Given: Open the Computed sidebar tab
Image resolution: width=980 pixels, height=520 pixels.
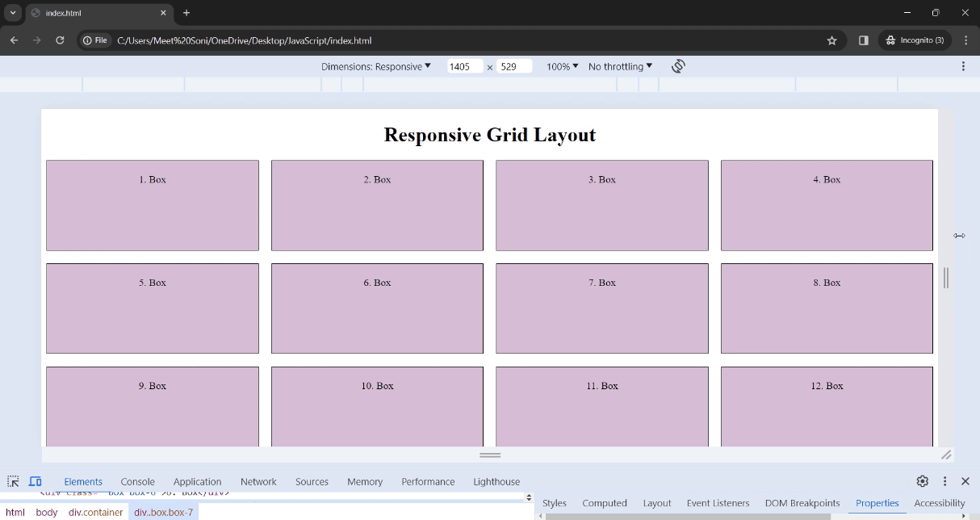Looking at the screenshot, I should tap(605, 503).
